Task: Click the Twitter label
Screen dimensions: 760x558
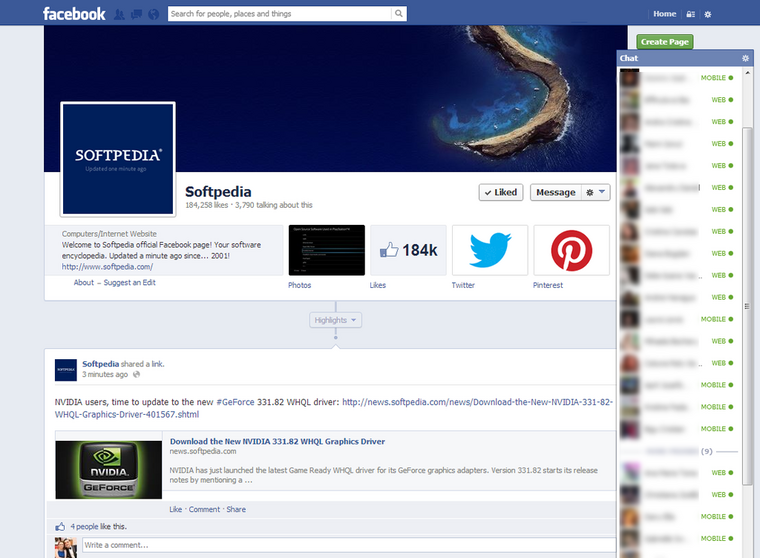Action: (463, 285)
